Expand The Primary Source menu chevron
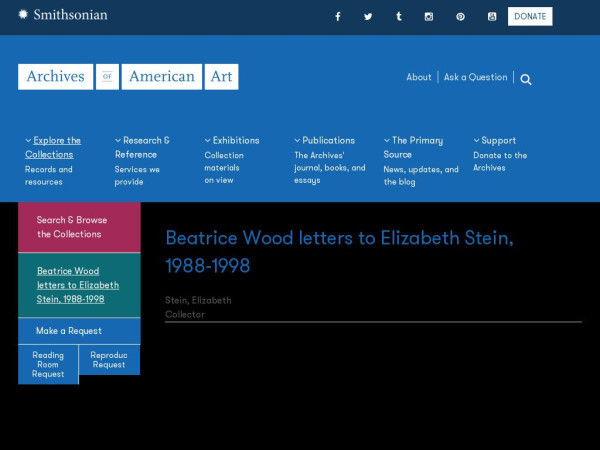This screenshot has width=600, height=450. (387, 140)
